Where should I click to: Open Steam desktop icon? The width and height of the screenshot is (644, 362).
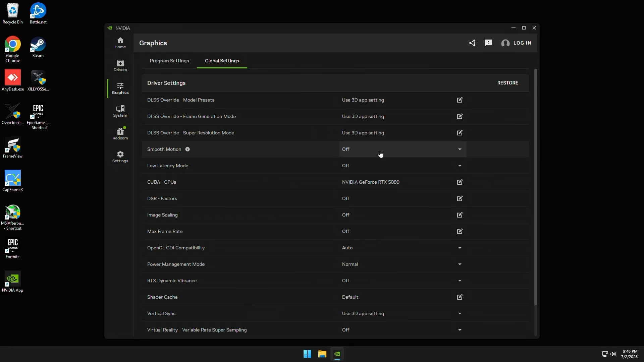[38, 47]
